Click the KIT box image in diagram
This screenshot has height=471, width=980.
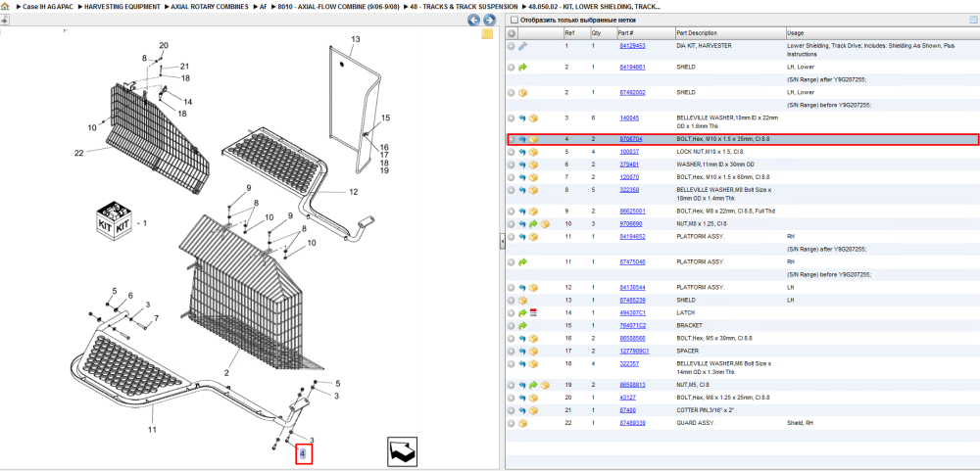tap(113, 220)
